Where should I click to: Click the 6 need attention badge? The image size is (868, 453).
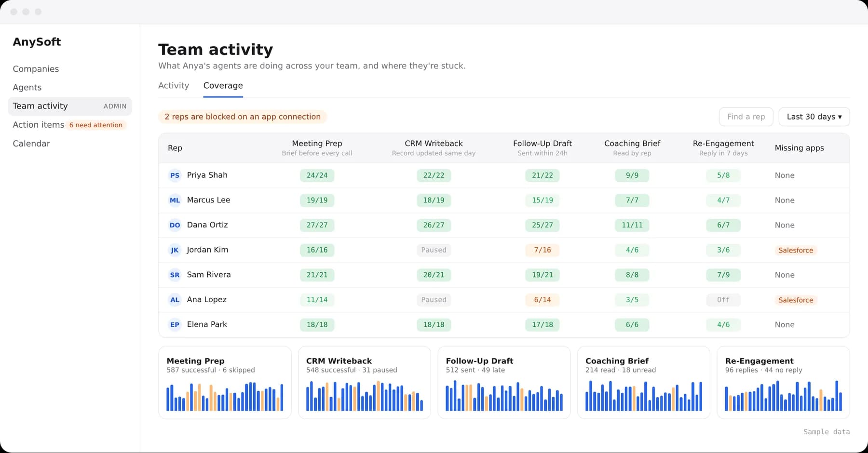96,125
